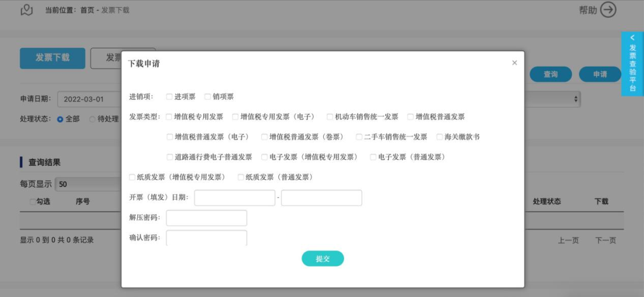Image resolution: width=644 pixels, height=297 pixels.
Task: Collapse the 发票查验平台 side panel chevron
Action: [632, 38]
